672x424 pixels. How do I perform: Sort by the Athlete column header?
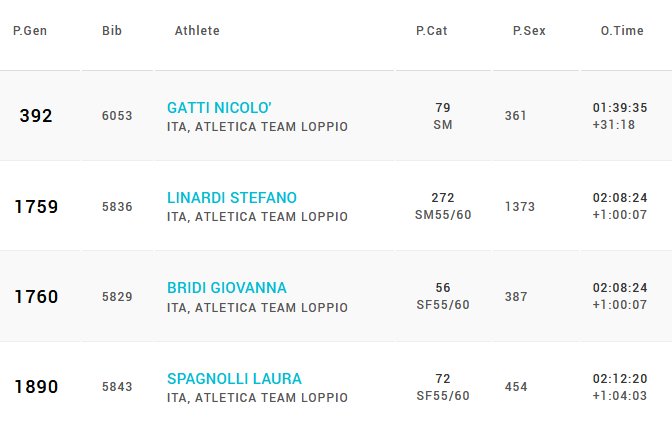pos(197,31)
